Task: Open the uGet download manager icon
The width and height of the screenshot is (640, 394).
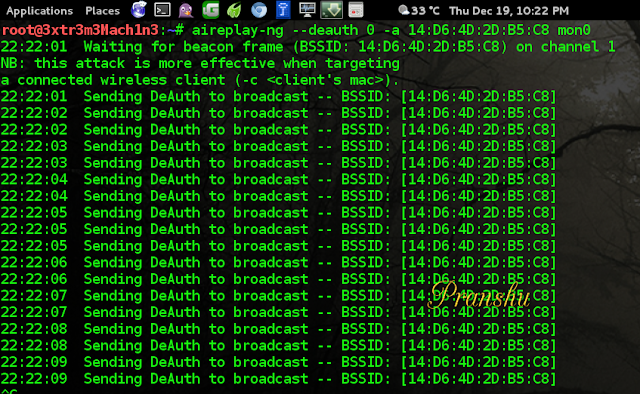Action: (211, 10)
